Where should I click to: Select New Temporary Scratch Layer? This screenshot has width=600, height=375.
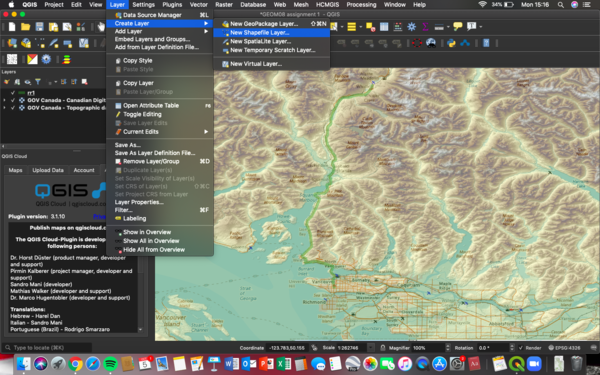tap(271, 50)
